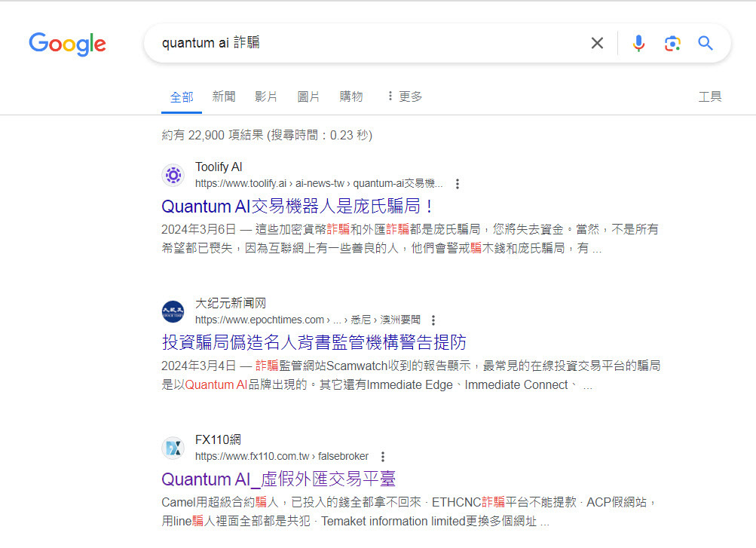Open more options for epochtimes result
Viewport: 756px width, 548px height.
[433, 320]
